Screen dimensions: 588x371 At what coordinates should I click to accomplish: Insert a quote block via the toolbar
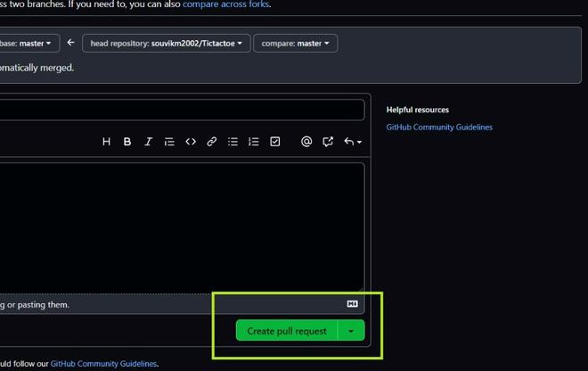pos(169,142)
